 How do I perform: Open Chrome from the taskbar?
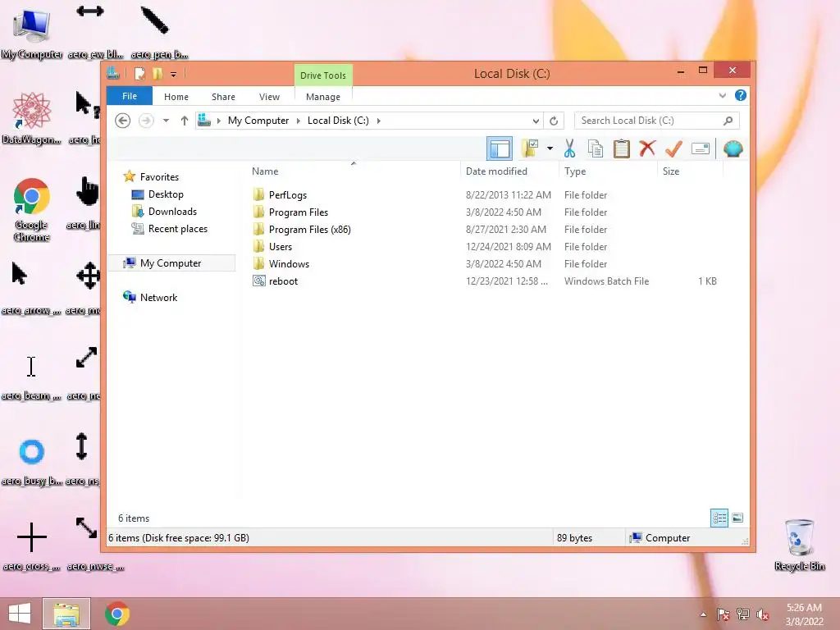[116, 614]
